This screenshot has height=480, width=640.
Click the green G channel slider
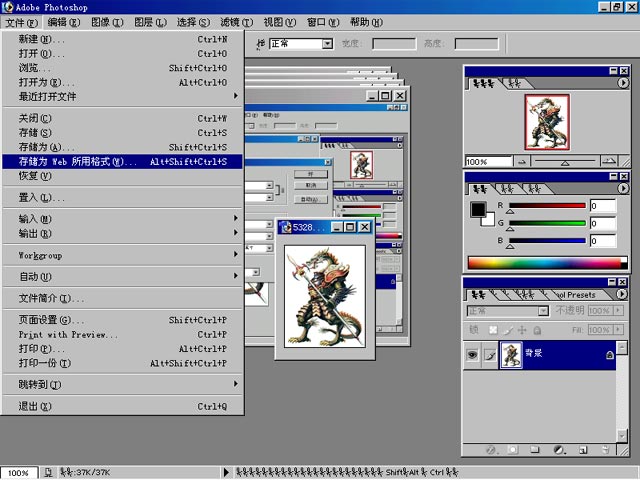pyautogui.click(x=547, y=224)
